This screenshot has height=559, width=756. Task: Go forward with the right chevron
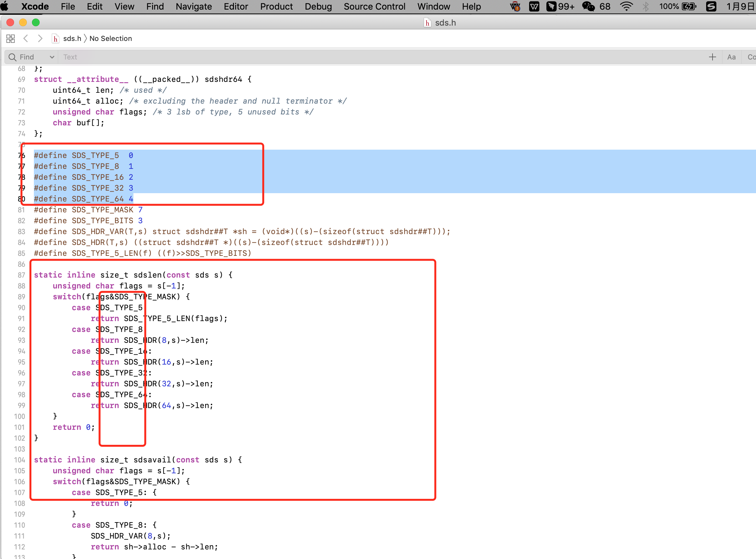click(40, 39)
